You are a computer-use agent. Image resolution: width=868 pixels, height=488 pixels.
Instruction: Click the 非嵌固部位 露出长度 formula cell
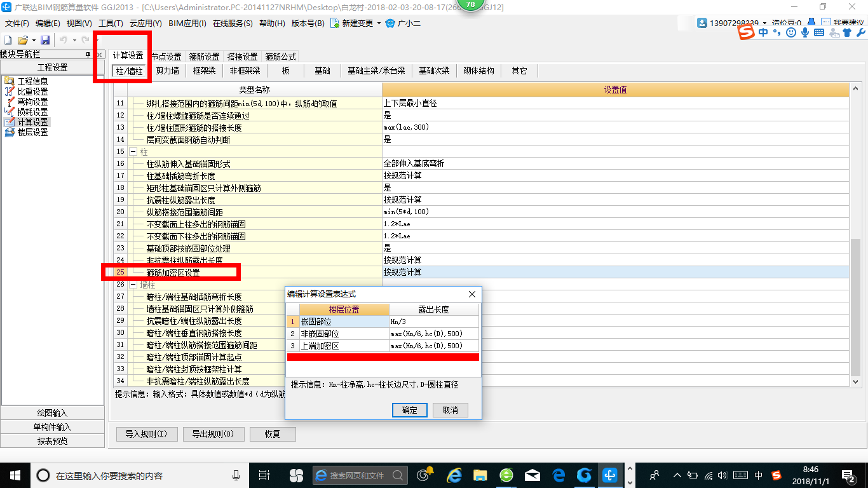point(433,334)
